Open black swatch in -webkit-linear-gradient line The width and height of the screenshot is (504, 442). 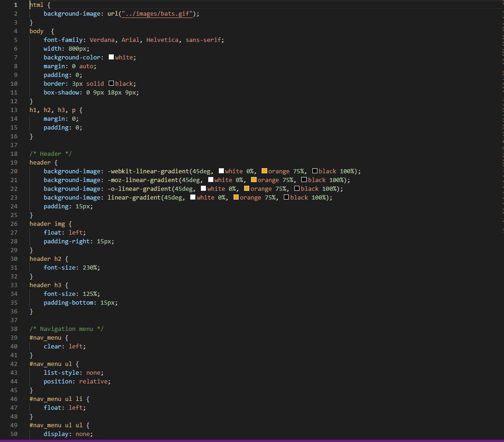[315, 171]
